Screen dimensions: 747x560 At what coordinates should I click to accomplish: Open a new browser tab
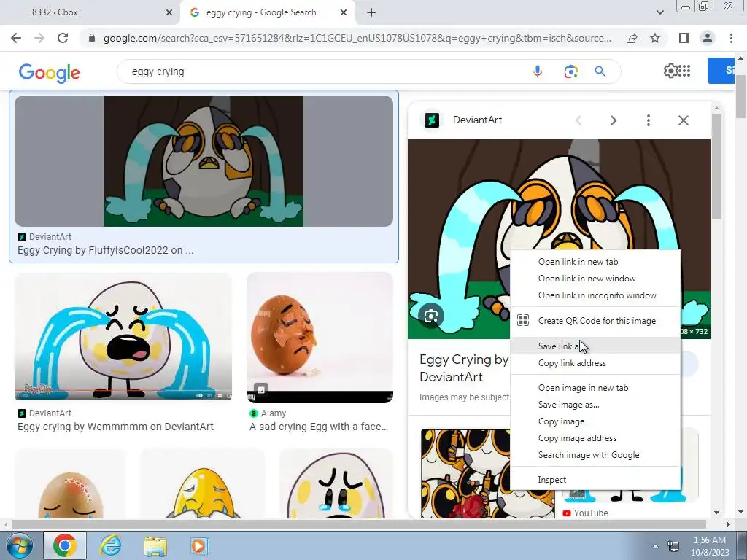371,13
